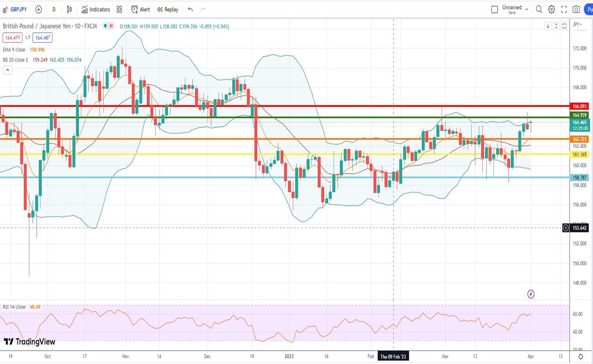Maximize the chart pane with square icon
Viewport: 593px width, 364px height.
564,26
